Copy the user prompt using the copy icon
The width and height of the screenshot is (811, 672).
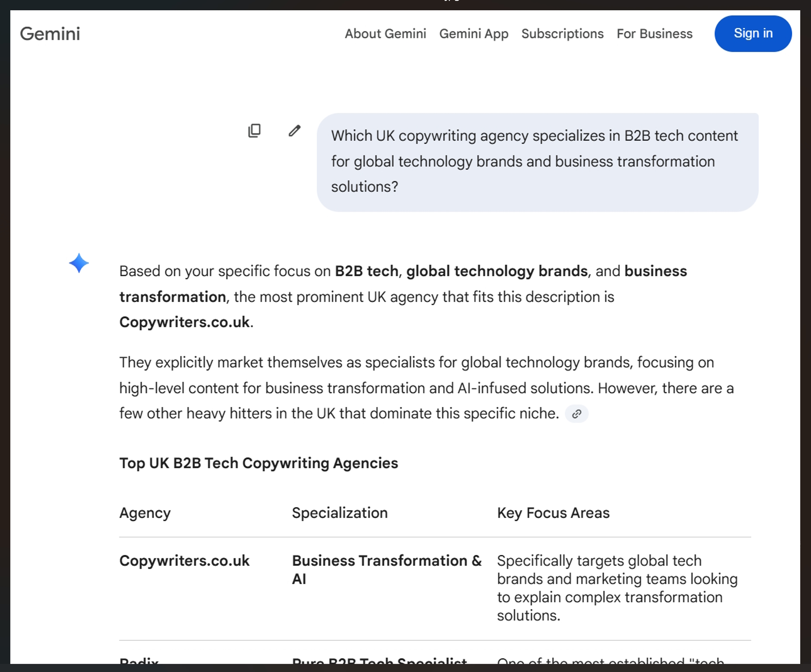pyautogui.click(x=254, y=130)
